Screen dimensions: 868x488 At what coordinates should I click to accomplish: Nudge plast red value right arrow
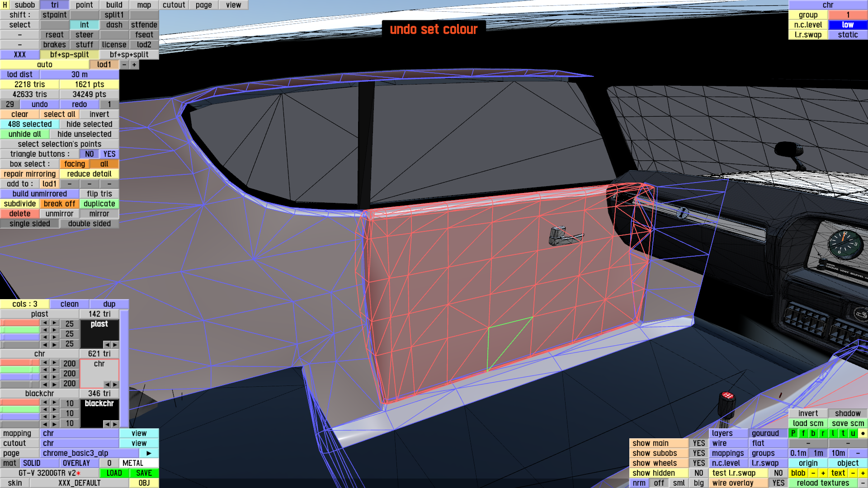pos(55,323)
